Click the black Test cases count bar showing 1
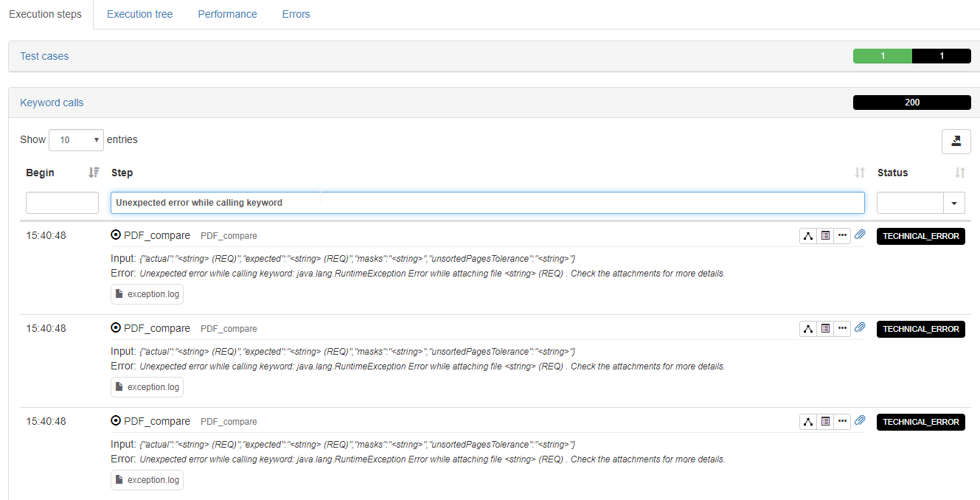Viewport: 980px width, 500px height. [942, 56]
